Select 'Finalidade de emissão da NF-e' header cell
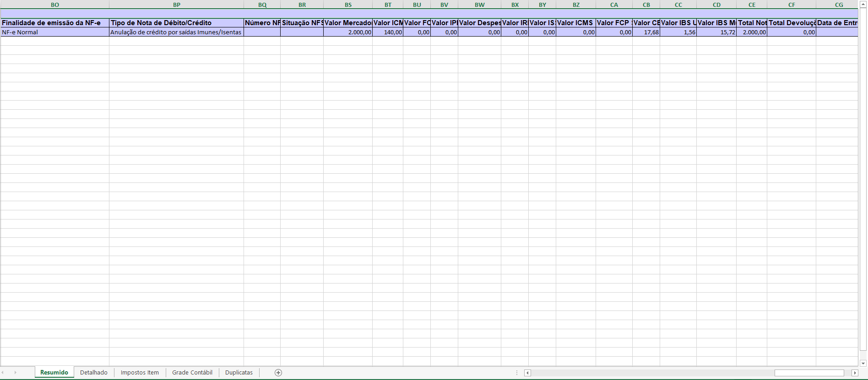 (55, 23)
